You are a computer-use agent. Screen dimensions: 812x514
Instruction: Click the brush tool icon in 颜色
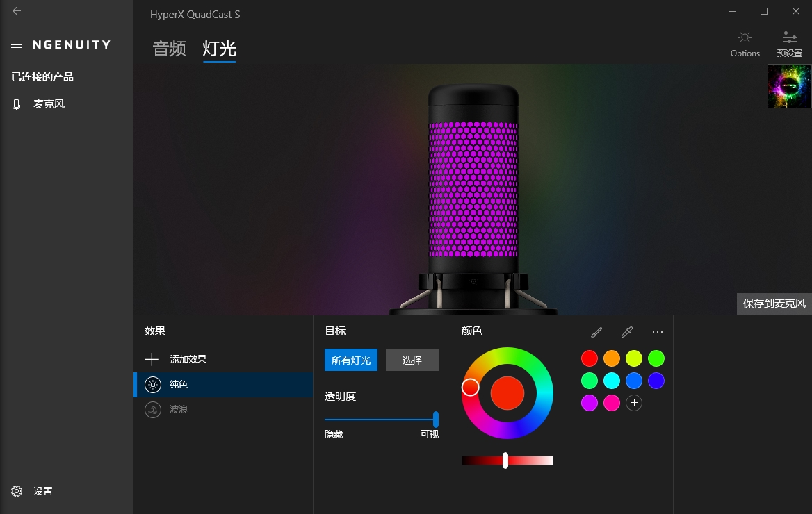pos(596,332)
